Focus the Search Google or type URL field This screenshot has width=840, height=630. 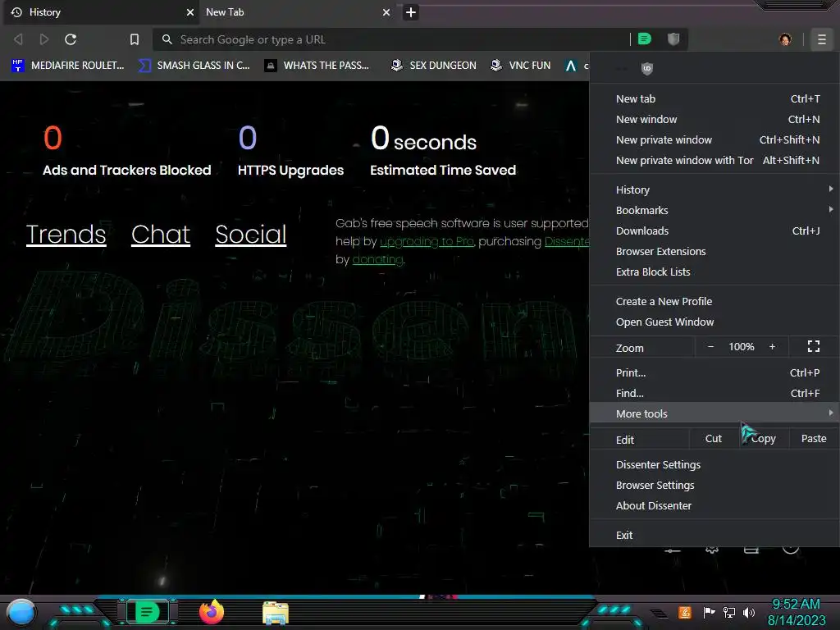coord(391,39)
